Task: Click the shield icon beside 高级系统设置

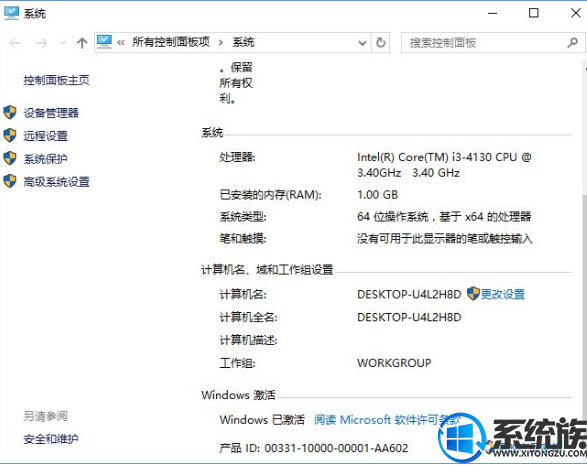Action: click(10, 182)
